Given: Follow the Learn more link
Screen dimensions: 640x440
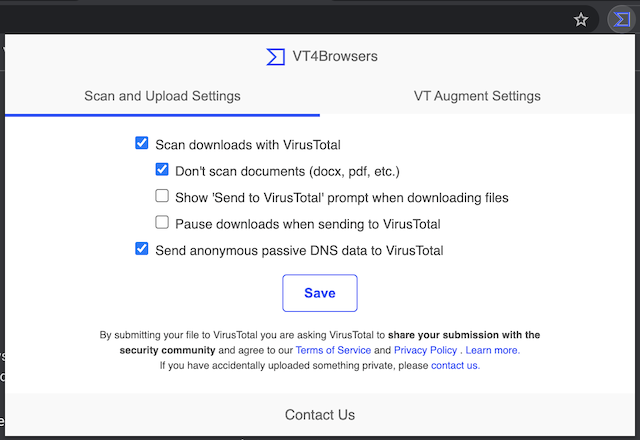Looking at the screenshot, I should [x=492, y=351].
